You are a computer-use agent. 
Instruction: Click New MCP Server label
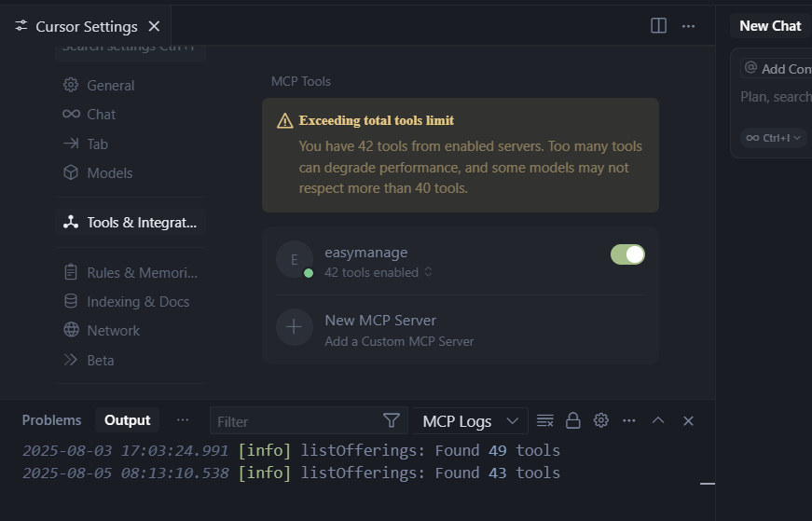380,321
